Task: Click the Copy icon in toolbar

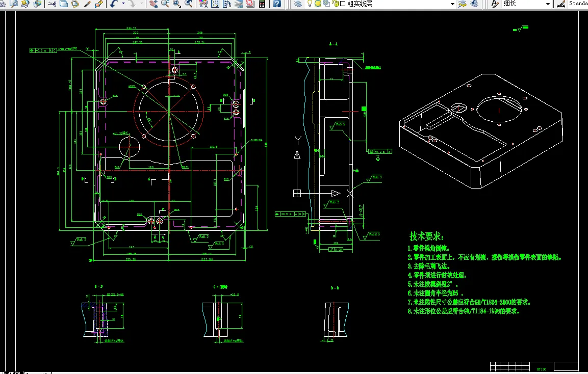Action: coord(64,4)
